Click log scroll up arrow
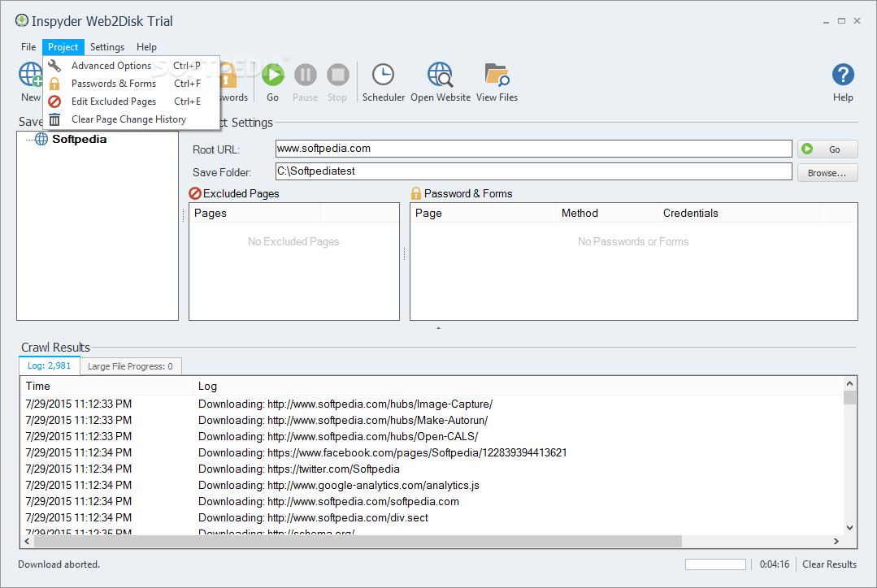Viewport: 877px width, 588px height. pyautogui.click(x=849, y=383)
